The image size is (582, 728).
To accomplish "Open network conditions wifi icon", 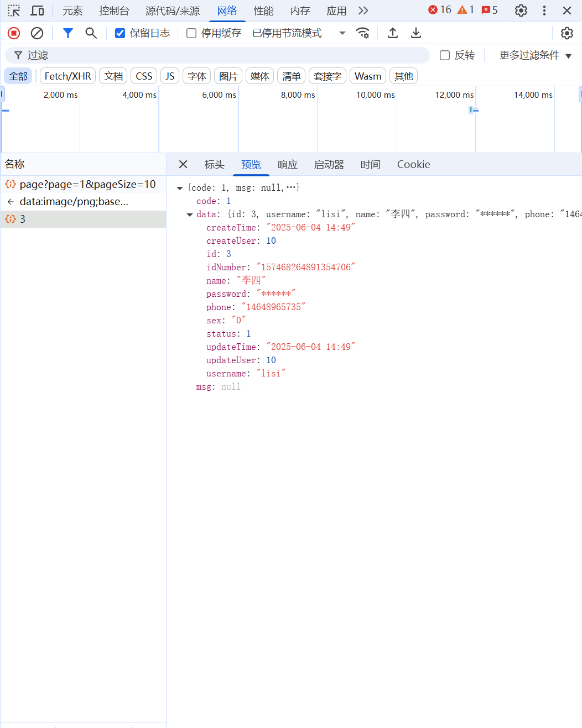I will 363,33.
